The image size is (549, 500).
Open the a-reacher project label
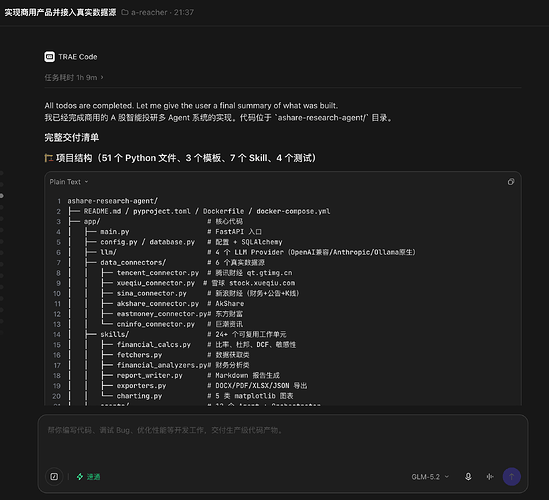(149, 12)
